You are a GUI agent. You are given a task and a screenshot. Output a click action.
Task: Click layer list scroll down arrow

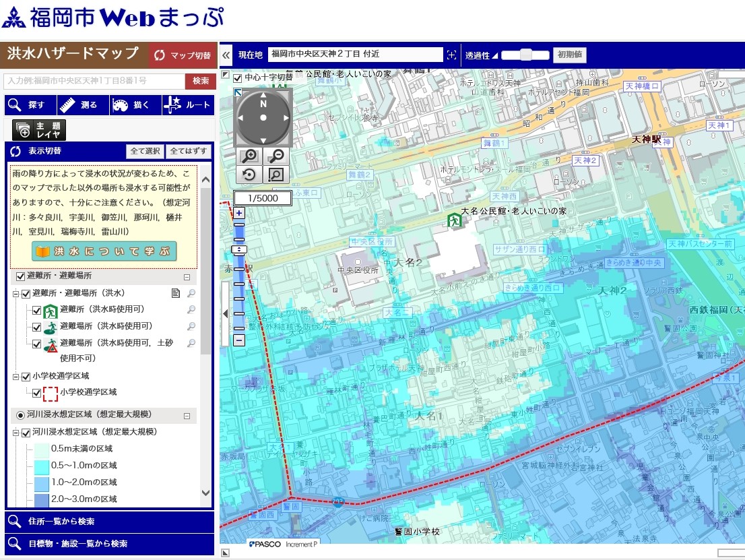click(205, 493)
